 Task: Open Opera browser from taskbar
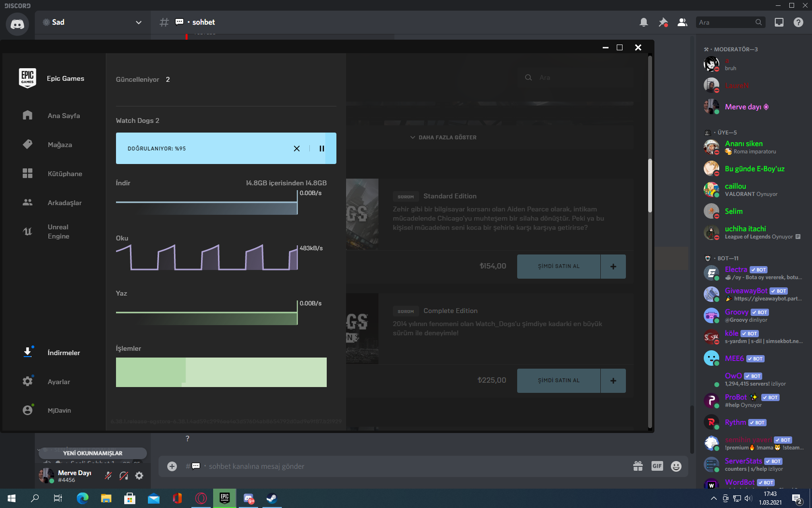(201, 498)
